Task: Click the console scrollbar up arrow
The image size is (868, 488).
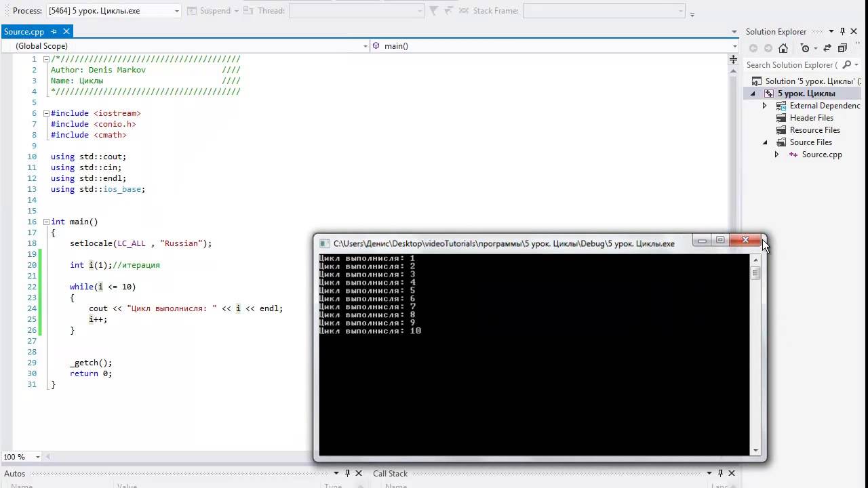Action: coord(755,260)
